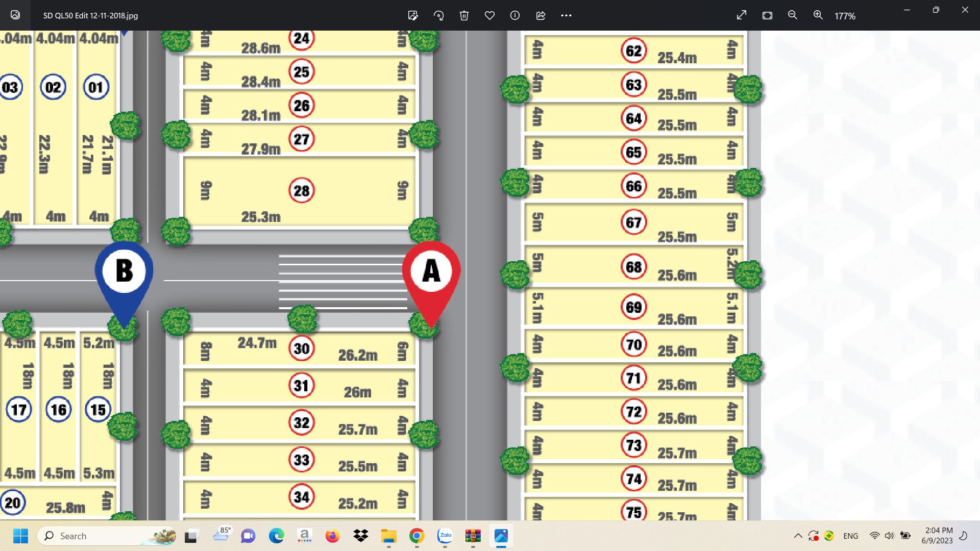Launch Microsoft Edge from the taskbar
This screenshot has height=551, width=980.
276,536
